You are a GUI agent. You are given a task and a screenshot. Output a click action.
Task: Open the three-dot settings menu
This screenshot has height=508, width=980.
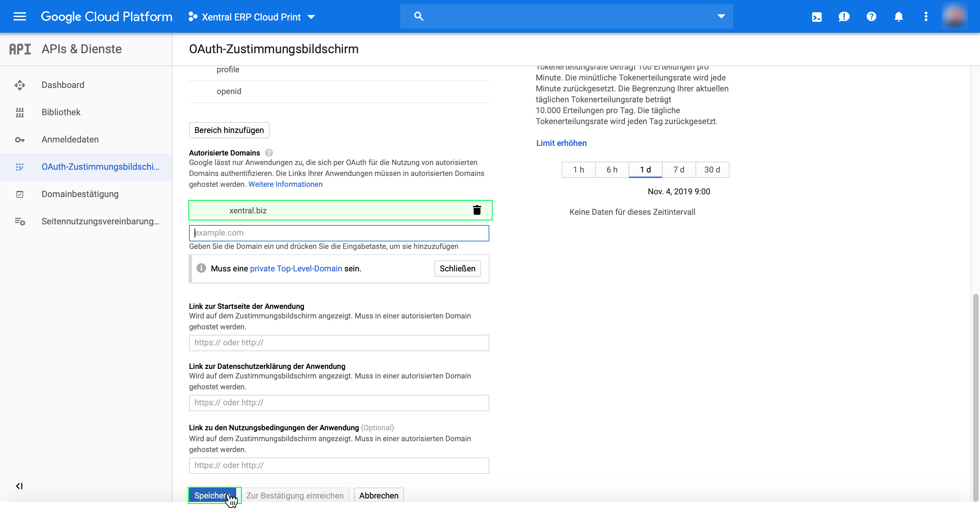926,17
